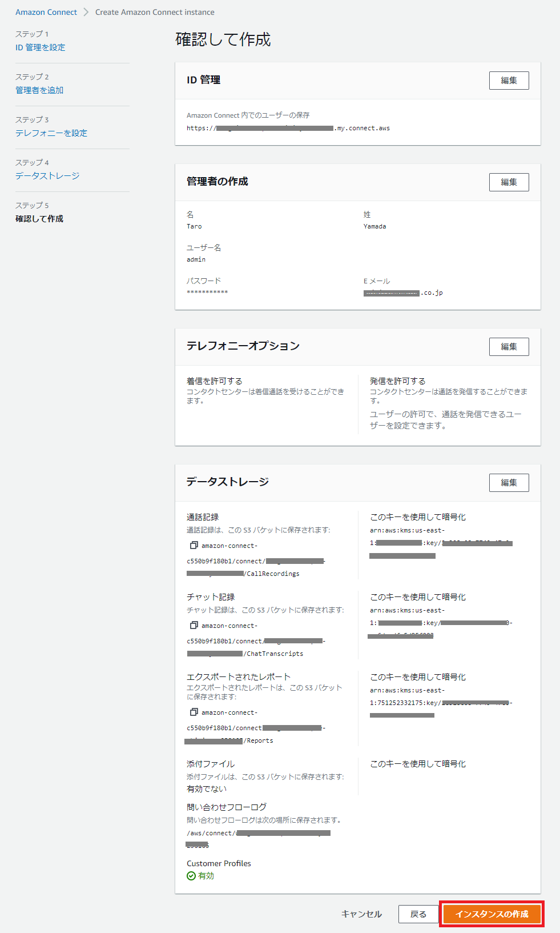This screenshot has width=560, height=933.
Task: Click the Customer Profiles label
Action: pyautogui.click(x=219, y=863)
